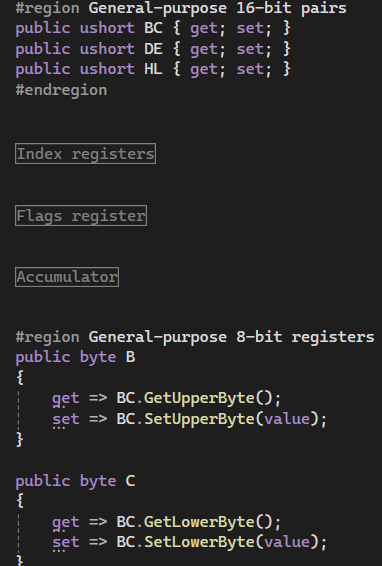Image resolution: width=382 pixels, height=566 pixels.
Task: Click the GetUpperByte method call
Action: click(x=199, y=398)
